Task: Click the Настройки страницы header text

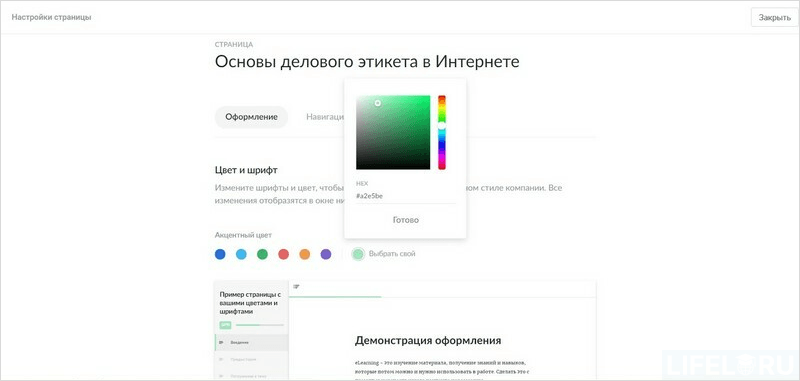Action: (x=52, y=17)
